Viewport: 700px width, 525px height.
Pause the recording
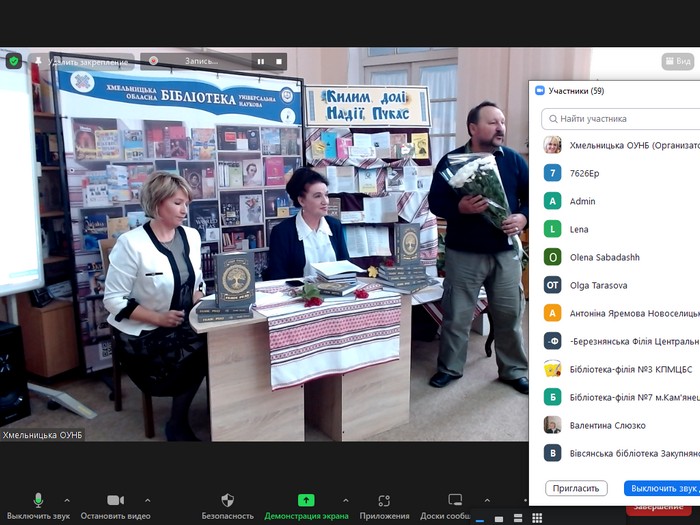(261, 62)
